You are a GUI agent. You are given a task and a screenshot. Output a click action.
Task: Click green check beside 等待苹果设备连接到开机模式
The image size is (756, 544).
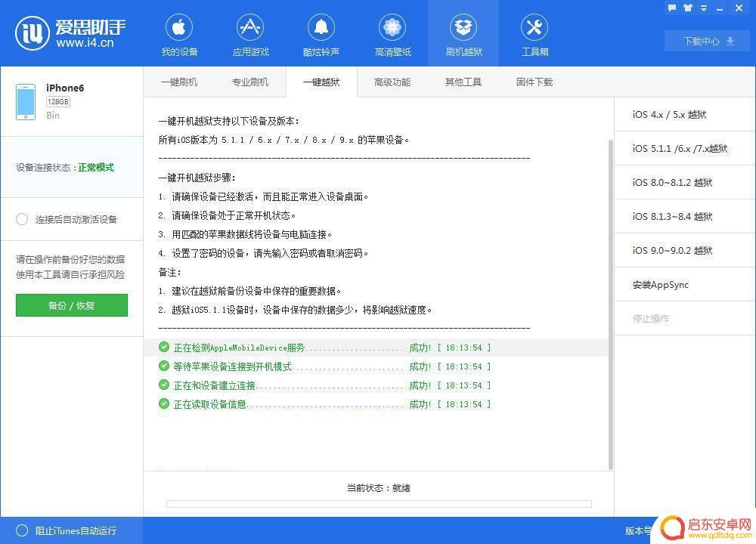click(x=164, y=366)
